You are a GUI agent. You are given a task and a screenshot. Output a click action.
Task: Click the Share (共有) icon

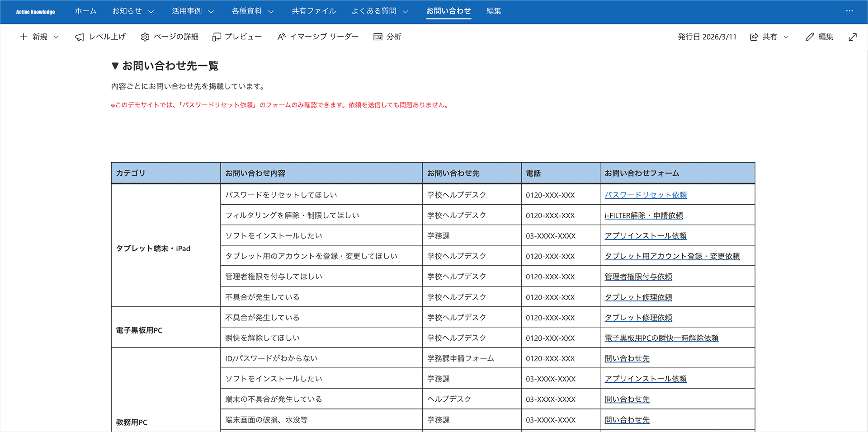coord(754,37)
